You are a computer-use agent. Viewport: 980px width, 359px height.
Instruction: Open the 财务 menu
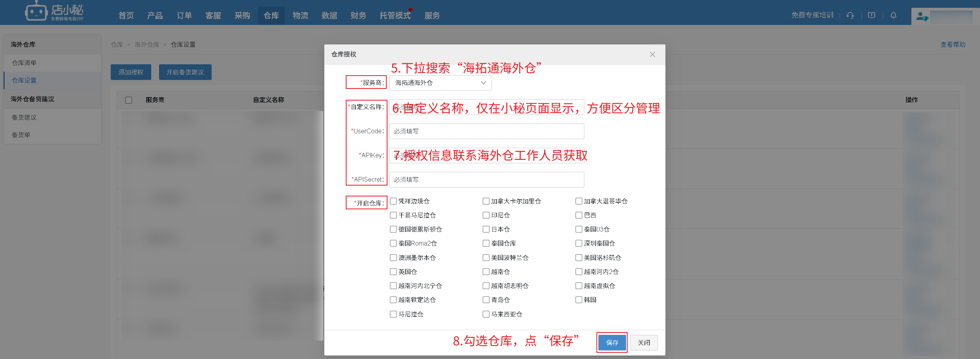click(x=358, y=16)
